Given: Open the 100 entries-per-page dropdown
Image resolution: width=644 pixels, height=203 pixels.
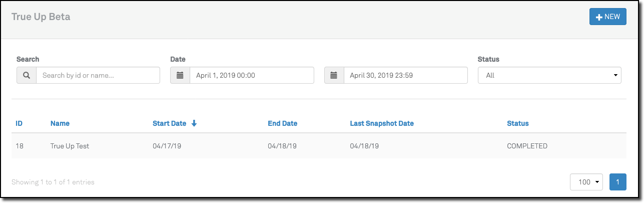Looking at the screenshot, I should click(x=586, y=182).
